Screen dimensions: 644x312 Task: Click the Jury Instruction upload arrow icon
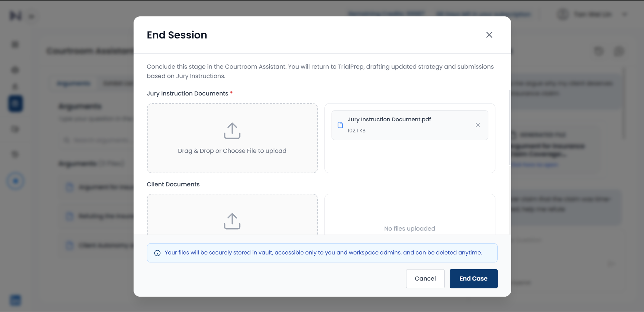tap(232, 131)
